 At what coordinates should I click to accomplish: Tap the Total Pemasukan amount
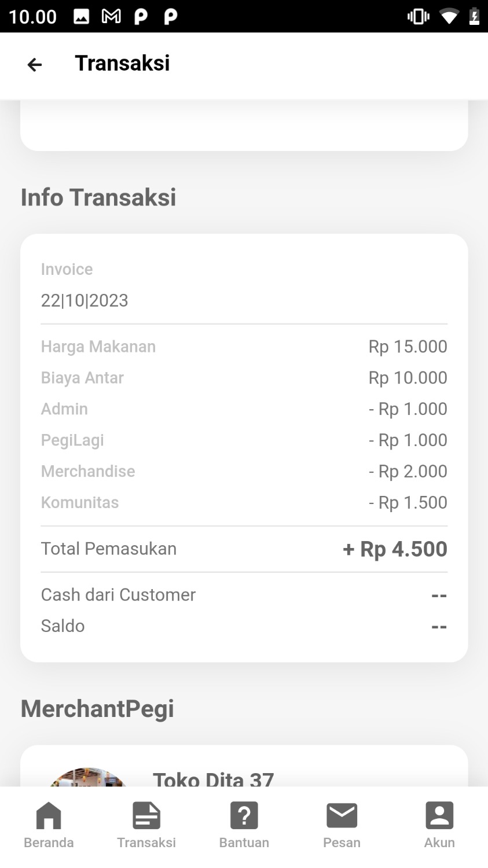[x=395, y=549]
